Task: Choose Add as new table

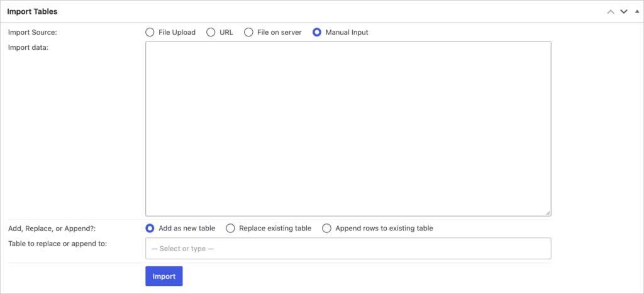Action: (150, 228)
